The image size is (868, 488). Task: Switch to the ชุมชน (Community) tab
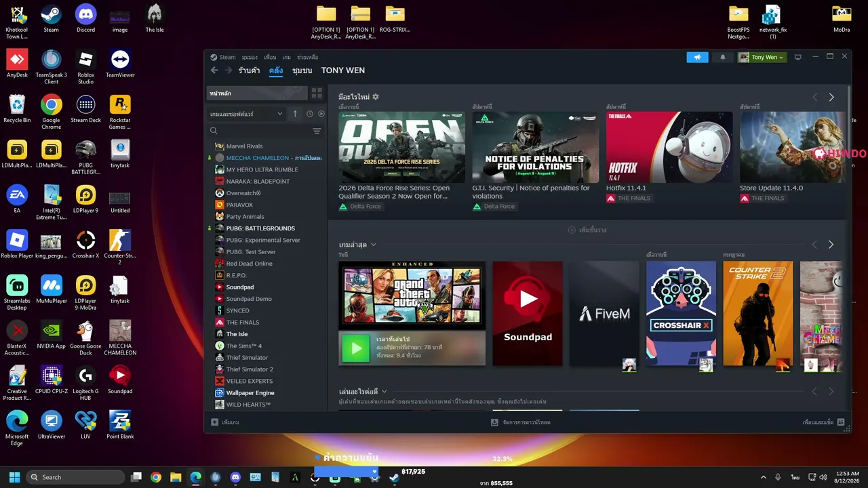tap(302, 70)
